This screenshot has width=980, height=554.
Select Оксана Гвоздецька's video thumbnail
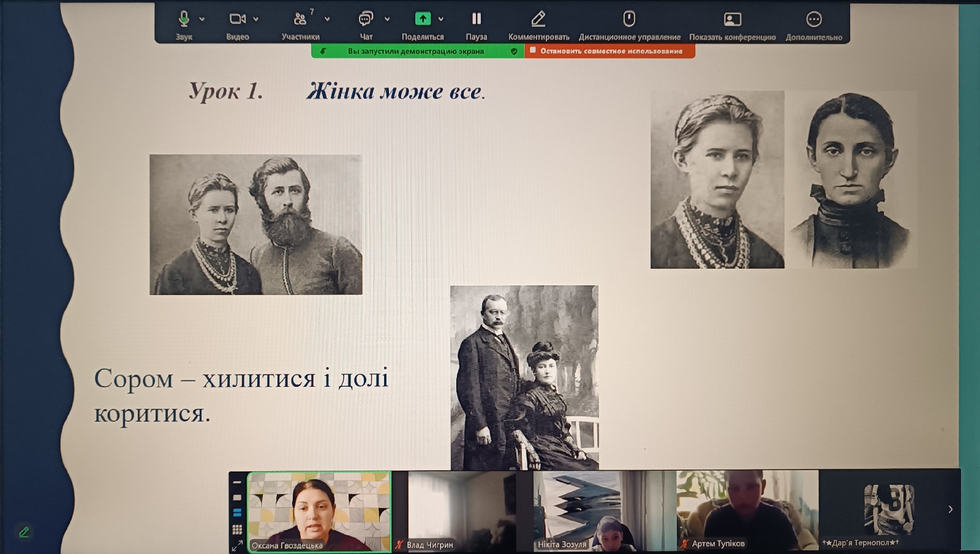[319, 512]
